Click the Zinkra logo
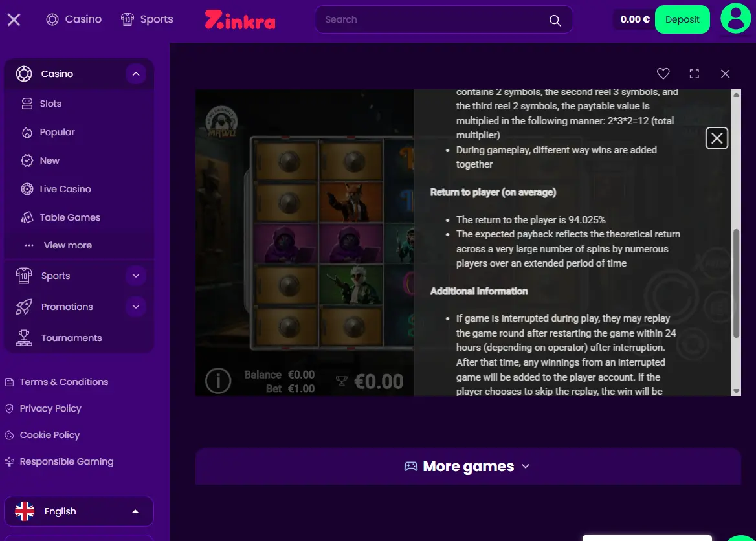 click(x=240, y=20)
